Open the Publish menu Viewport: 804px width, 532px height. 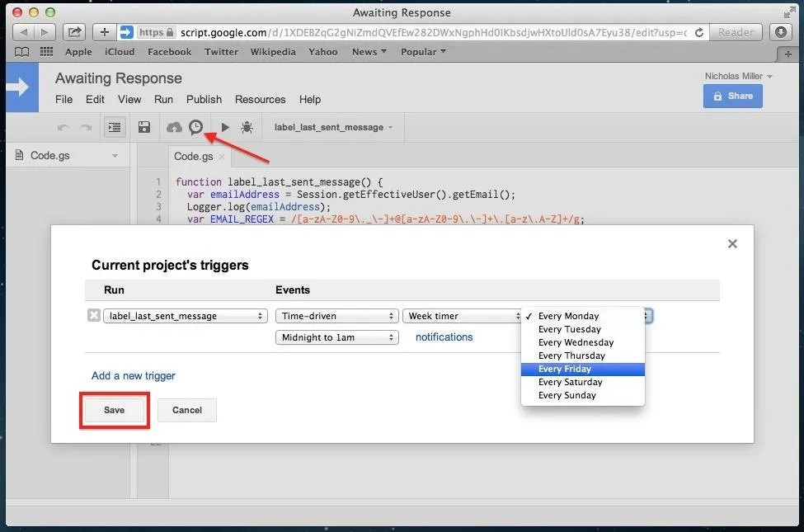click(x=204, y=100)
